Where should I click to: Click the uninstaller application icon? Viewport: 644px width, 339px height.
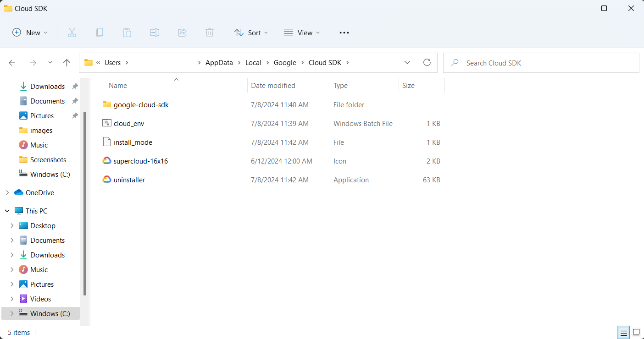coord(107,180)
